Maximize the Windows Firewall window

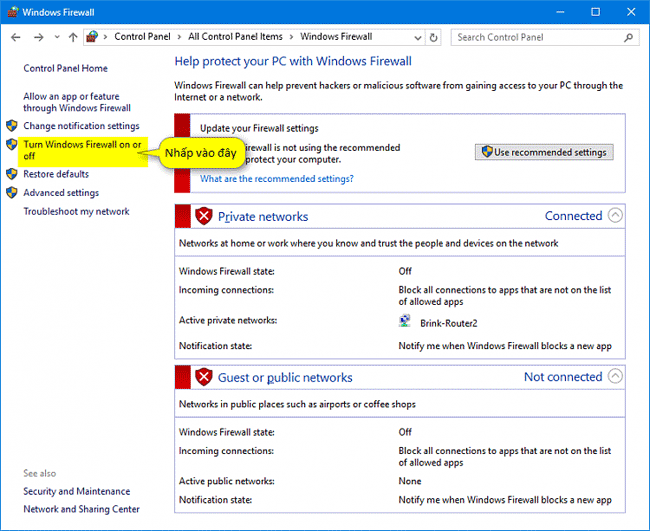click(595, 12)
